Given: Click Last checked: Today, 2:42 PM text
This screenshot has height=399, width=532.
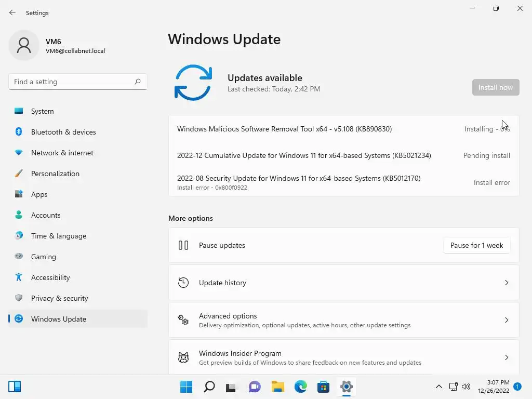Looking at the screenshot, I should (x=274, y=89).
